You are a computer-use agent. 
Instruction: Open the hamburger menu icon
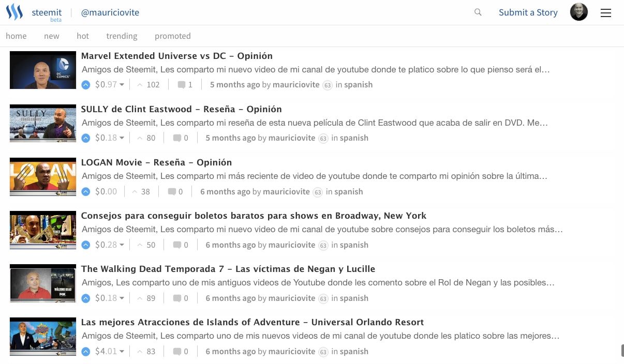tap(606, 13)
